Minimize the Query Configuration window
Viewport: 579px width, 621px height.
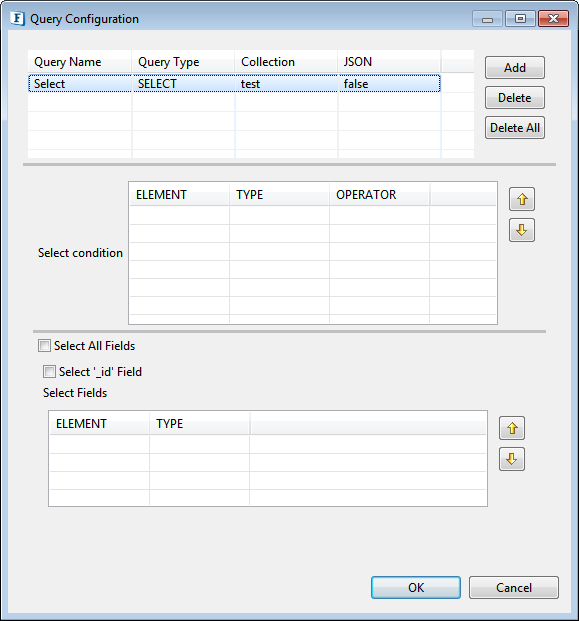click(x=488, y=19)
